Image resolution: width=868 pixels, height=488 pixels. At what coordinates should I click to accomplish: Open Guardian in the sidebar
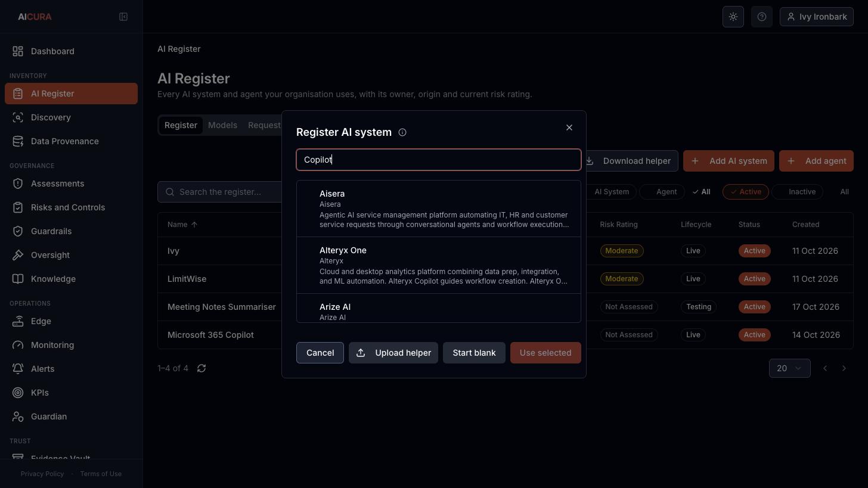coord(71,416)
